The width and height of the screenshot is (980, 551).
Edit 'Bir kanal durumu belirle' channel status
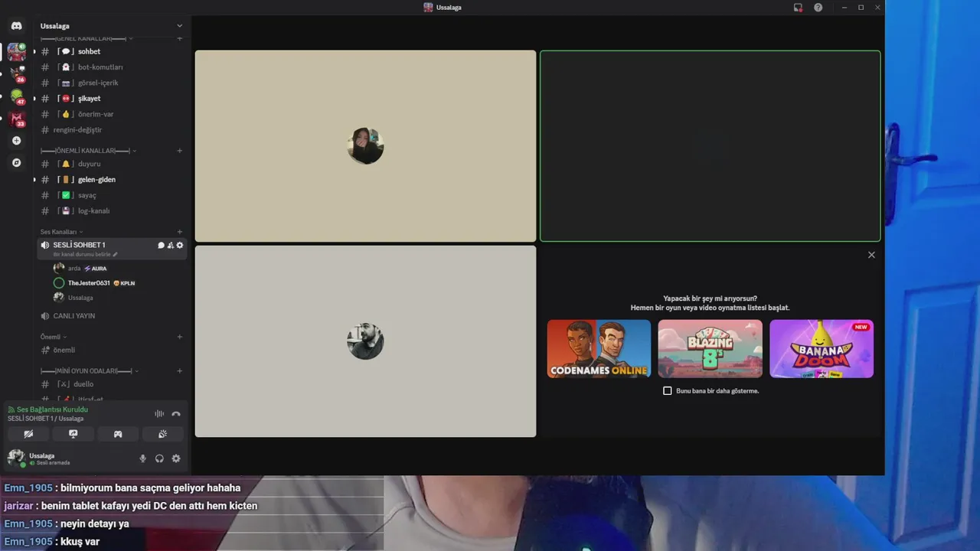tap(86, 254)
